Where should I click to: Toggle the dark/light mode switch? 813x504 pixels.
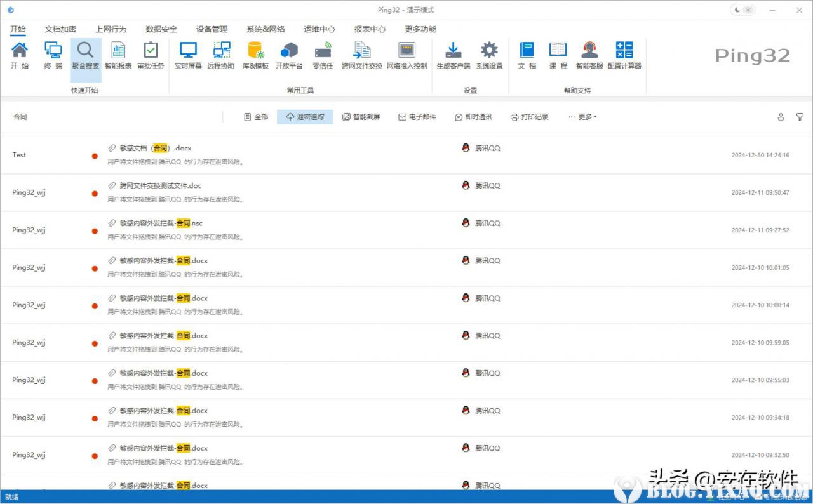point(742,10)
